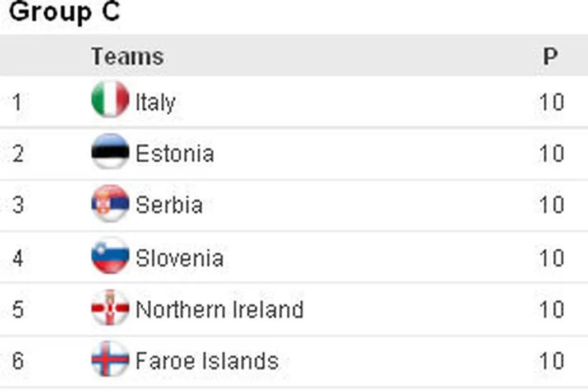Click Faroe Islands' played matches value

[551, 361]
